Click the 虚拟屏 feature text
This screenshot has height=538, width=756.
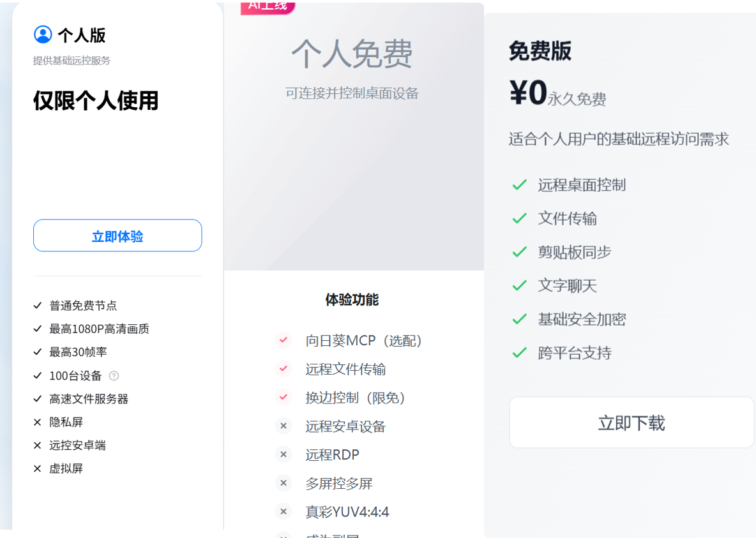66,468
